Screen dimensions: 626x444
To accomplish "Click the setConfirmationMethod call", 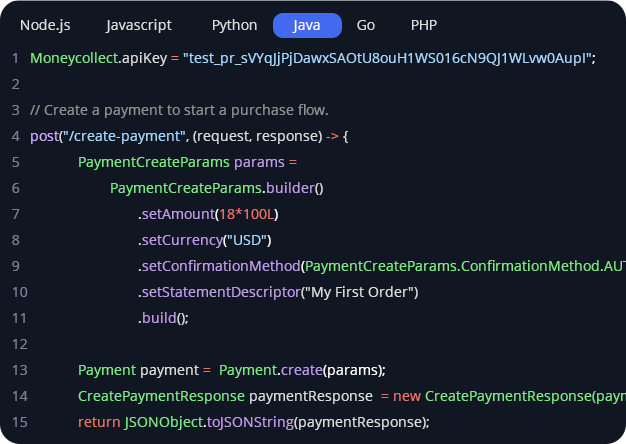I will [220, 266].
